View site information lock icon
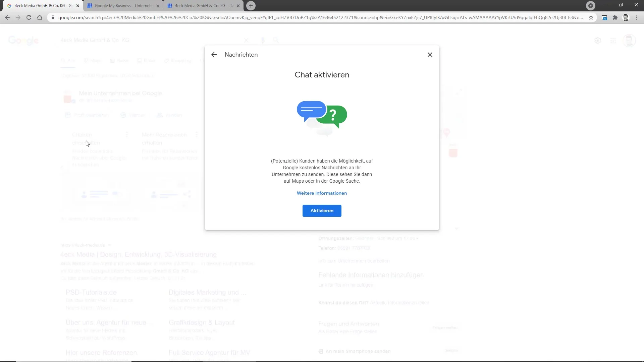This screenshot has width=644, height=362. [53, 17]
